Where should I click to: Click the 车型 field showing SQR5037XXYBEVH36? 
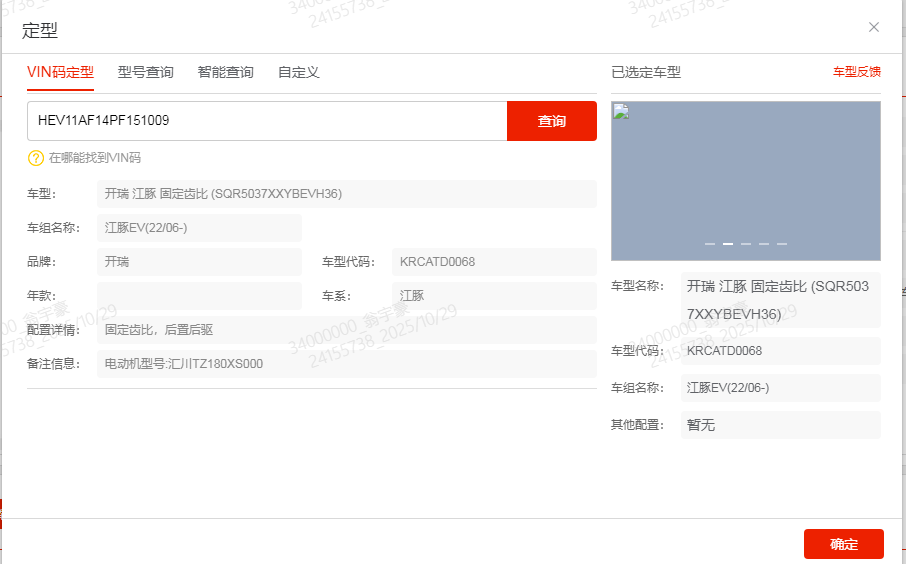(x=346, y=194)
